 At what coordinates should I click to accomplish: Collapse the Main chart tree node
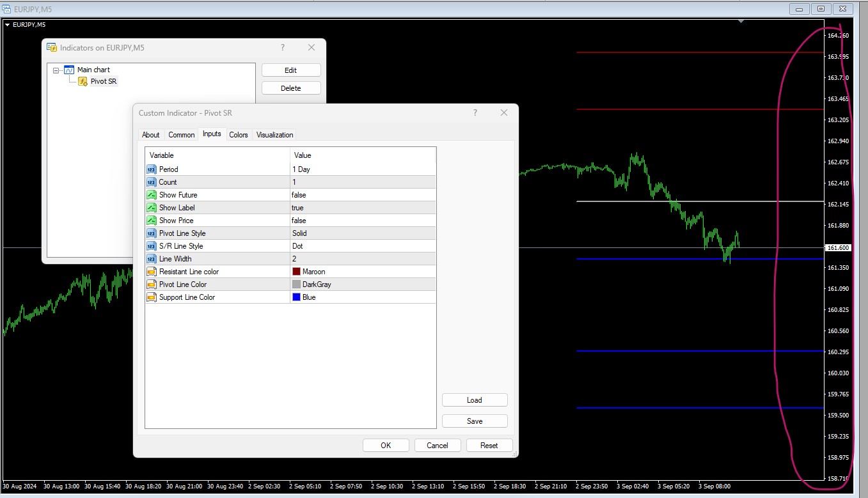pyautogui.click(x=56, y=70)
